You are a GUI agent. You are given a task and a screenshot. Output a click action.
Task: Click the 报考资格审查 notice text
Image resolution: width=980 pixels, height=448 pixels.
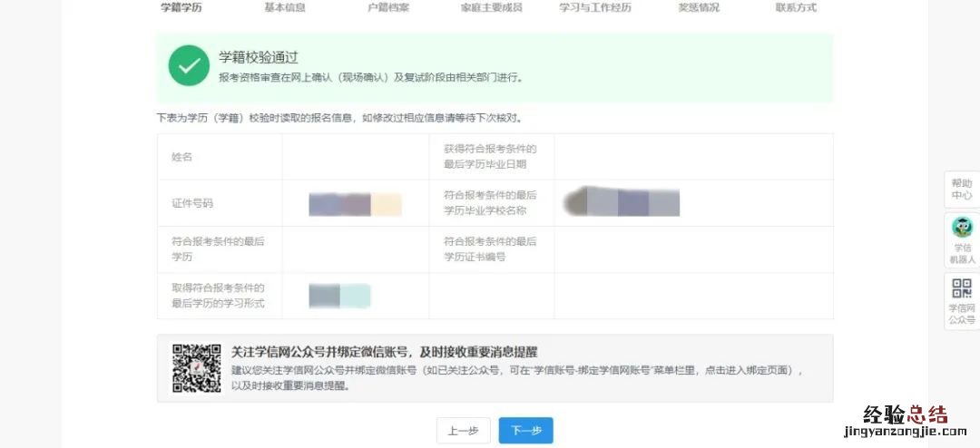tap(370, 78)
